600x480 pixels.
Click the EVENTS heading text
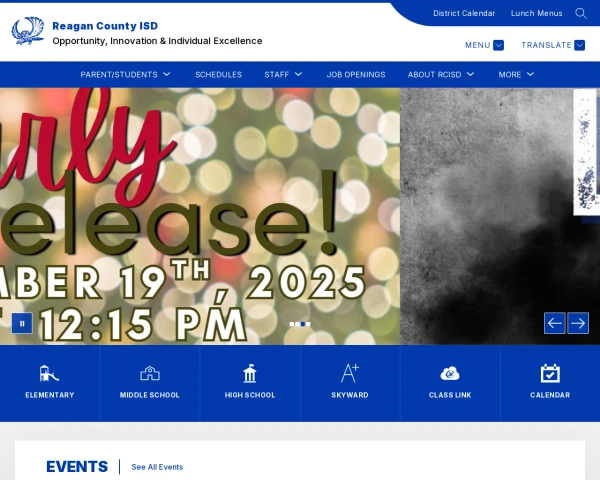tap(77, 467)
